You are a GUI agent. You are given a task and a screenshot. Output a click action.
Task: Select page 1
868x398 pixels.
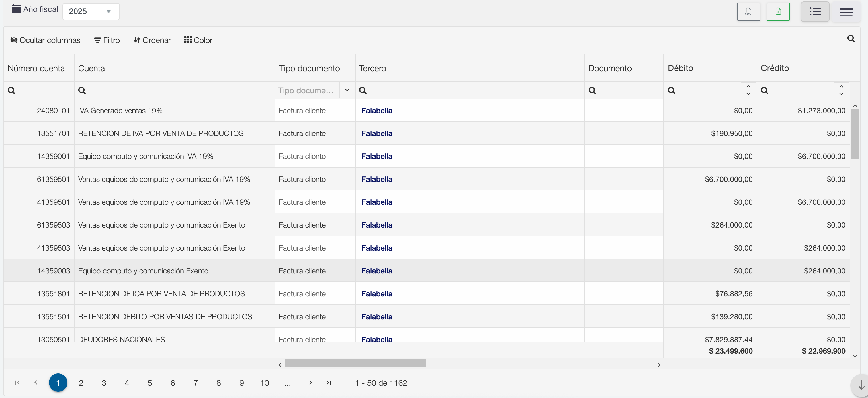pyautogui.click(x=58, y=383)
